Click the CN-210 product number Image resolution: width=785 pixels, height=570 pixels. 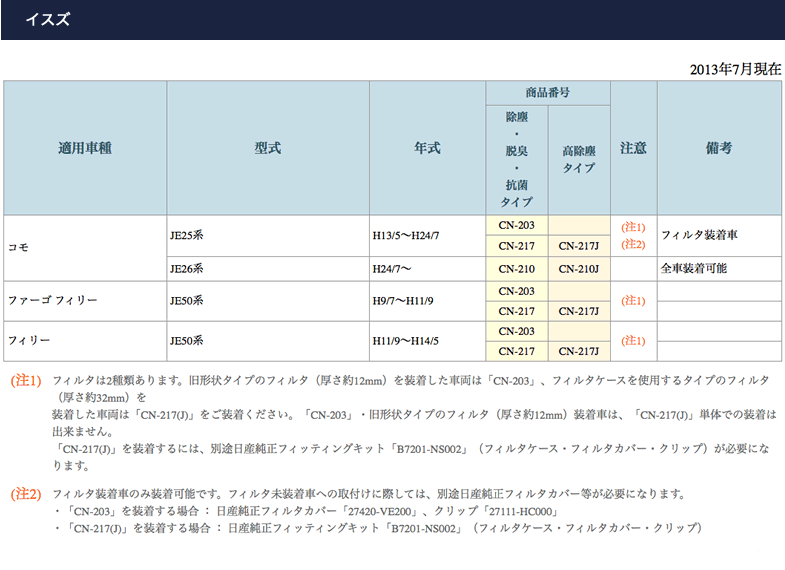517,269
